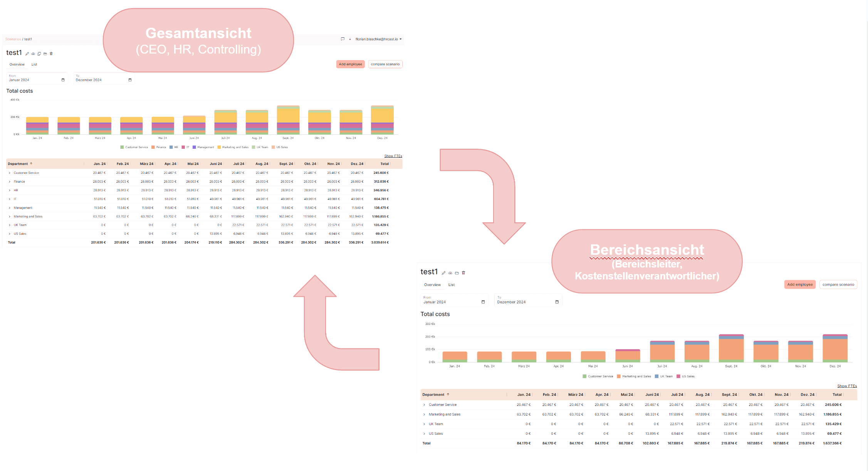Open the calendar icon in the Gesamtansicht From field
Image resolution: width=868 pixels, height=471 pixels.
(x=63, y=80)
